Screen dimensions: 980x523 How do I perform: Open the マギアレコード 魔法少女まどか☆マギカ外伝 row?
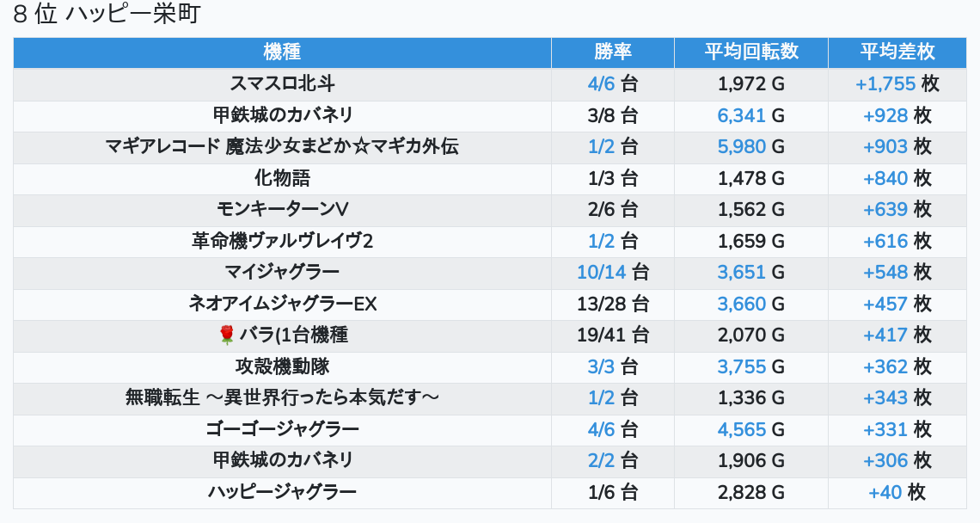click(282, 147)
